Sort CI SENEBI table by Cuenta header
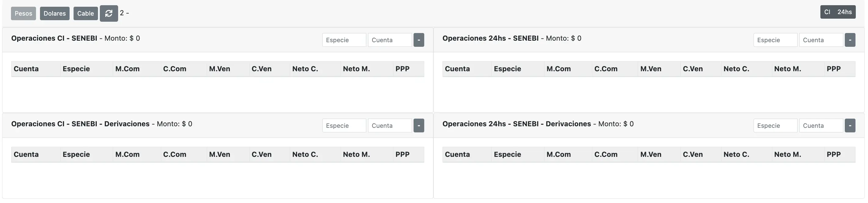 click(26, 69)
